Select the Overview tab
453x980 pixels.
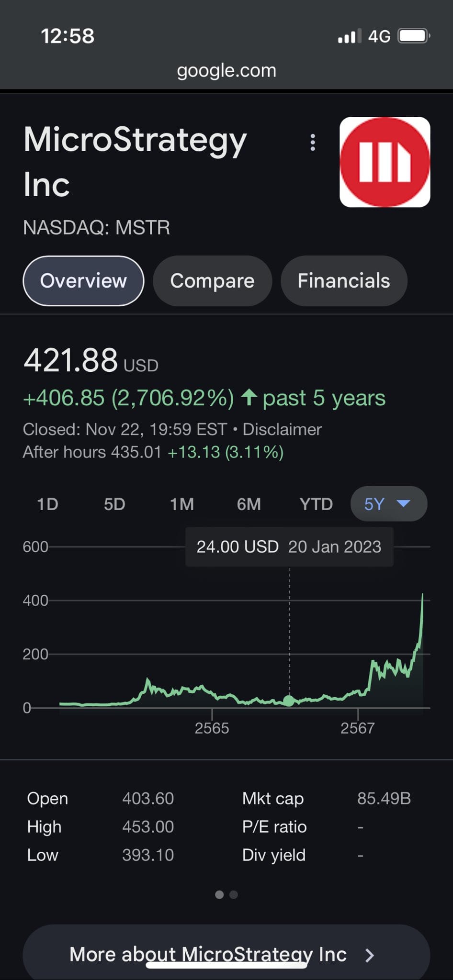coord(83,281)
